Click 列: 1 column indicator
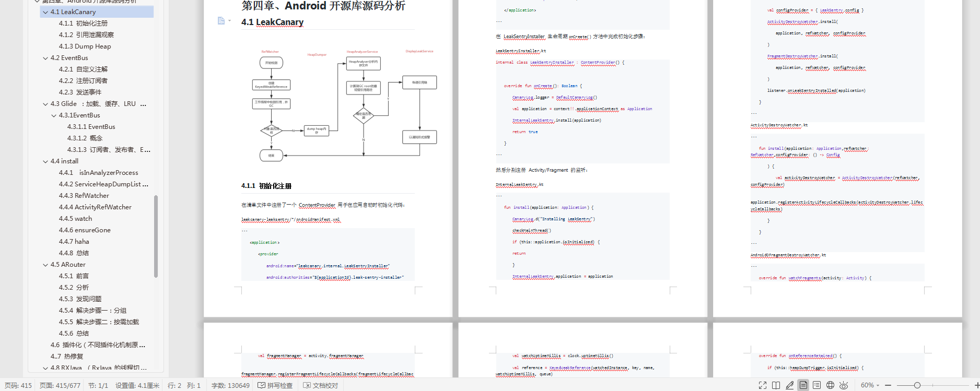Image resolution: width=980 pixels, height=391 pixels. (194, 386)
